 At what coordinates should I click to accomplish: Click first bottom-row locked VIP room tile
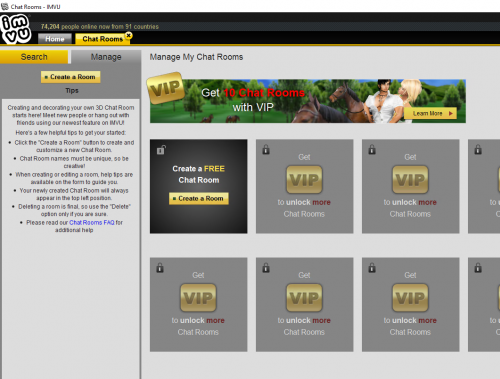point(199,304)
